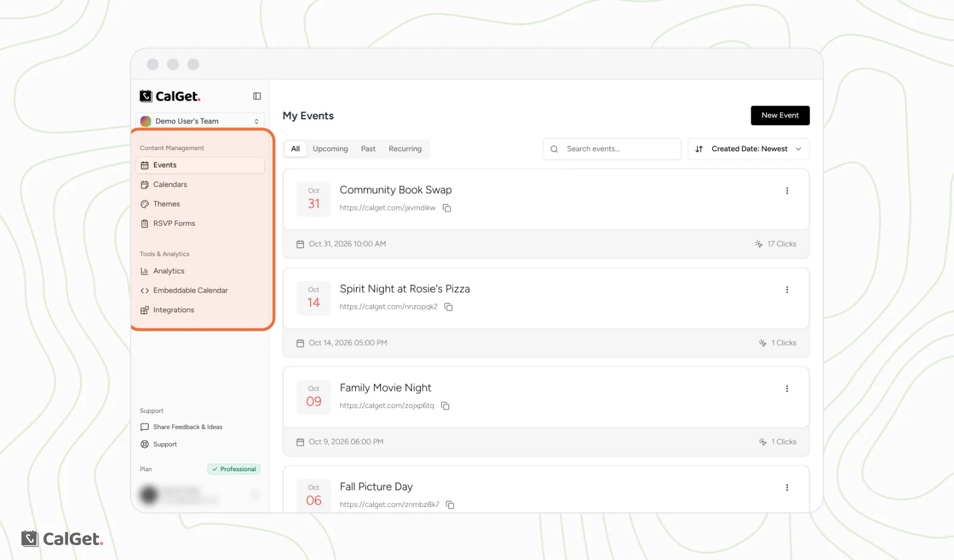Open the Family Movie Night event title

[x=385, y=388]
